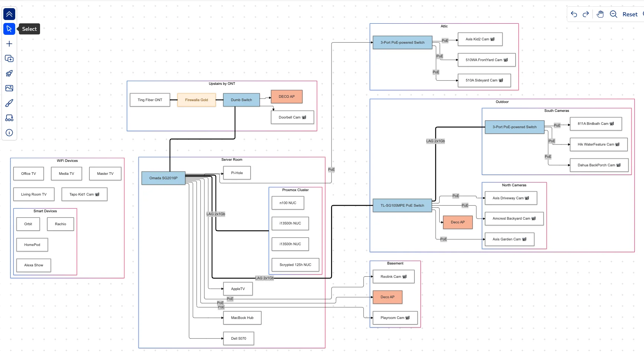Image resolution: width=644 pixels, height=356 pixels.
Task: Collapse the toolbar with double chevron icon
Action: click(9, 14)
